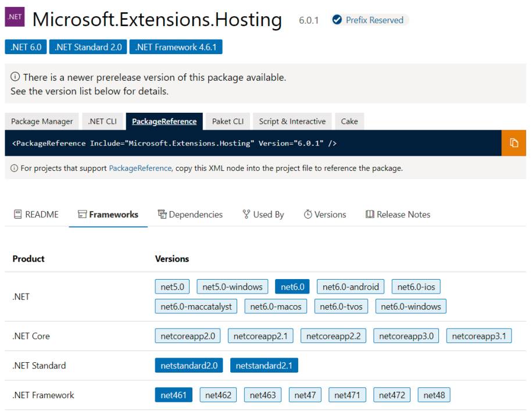Click the net6.0-ios badge

click(x=416, y=287)
